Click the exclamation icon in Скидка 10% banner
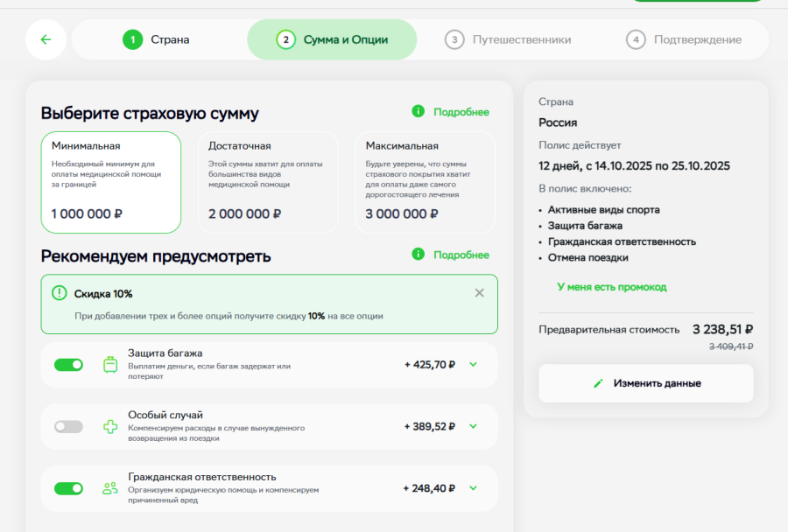 pos(59,293)
